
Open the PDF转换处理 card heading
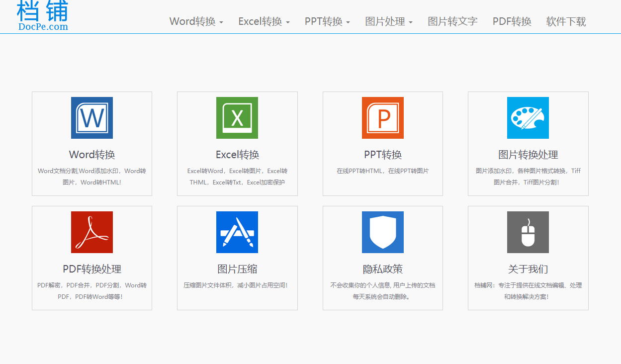pos(92,269)
